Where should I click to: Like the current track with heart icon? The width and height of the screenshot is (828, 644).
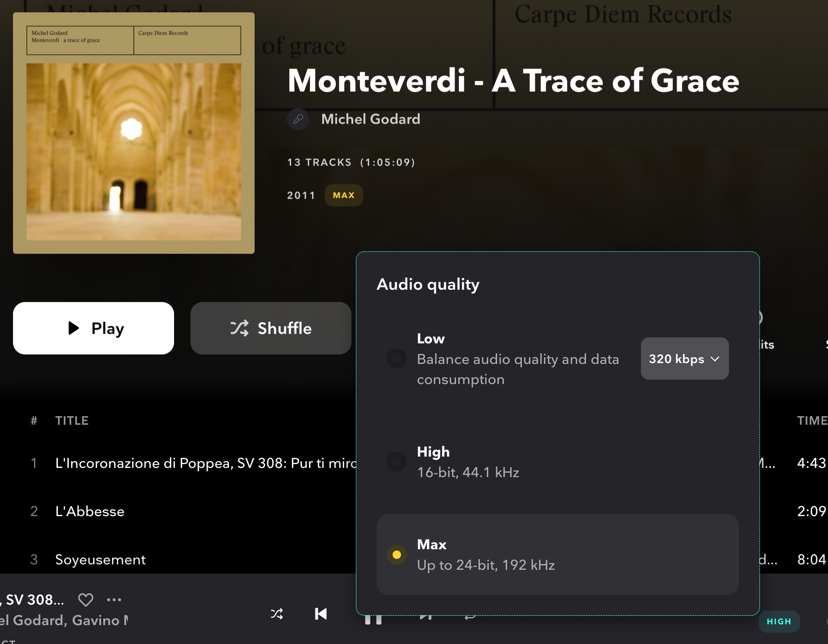click(86, 600)
